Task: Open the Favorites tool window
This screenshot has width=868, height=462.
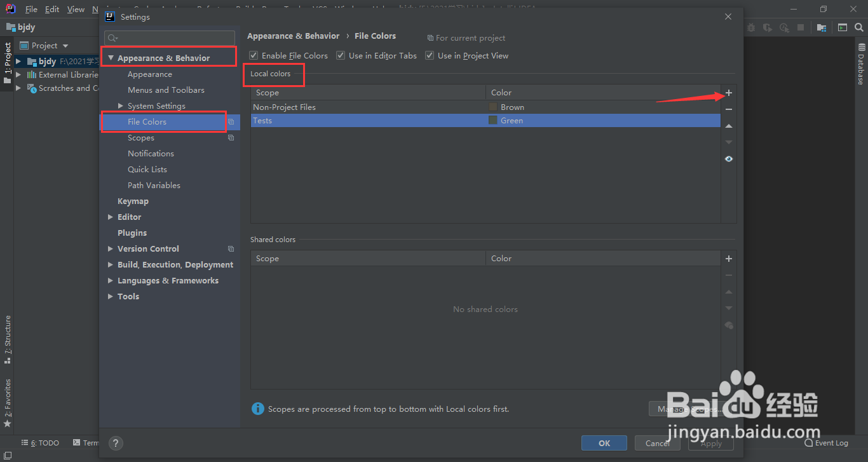Action: point(7,403)
